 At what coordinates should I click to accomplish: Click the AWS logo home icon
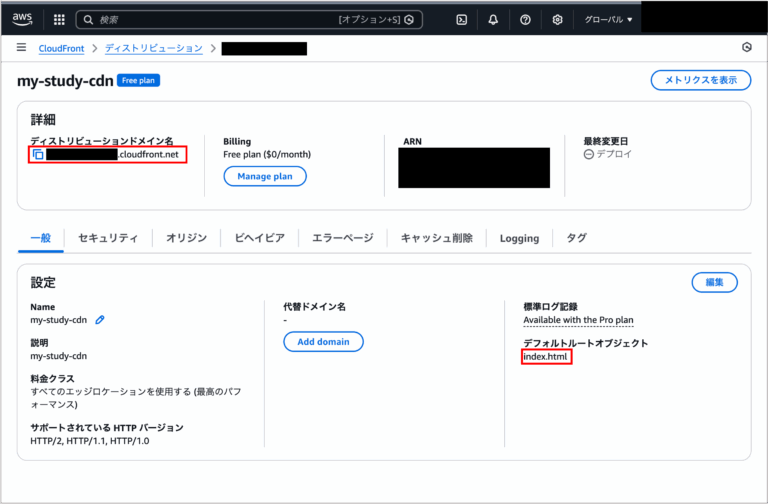pos(23,19)
